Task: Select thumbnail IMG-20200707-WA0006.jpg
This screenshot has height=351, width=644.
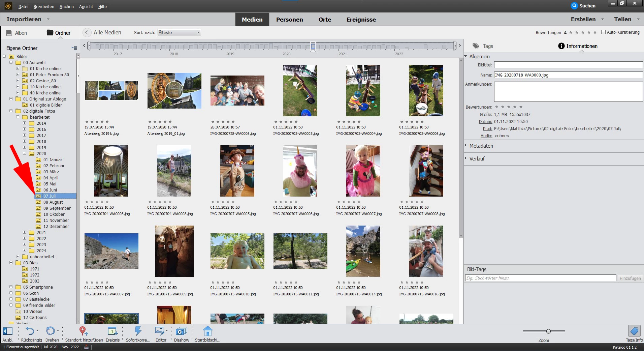Action: 300,171
